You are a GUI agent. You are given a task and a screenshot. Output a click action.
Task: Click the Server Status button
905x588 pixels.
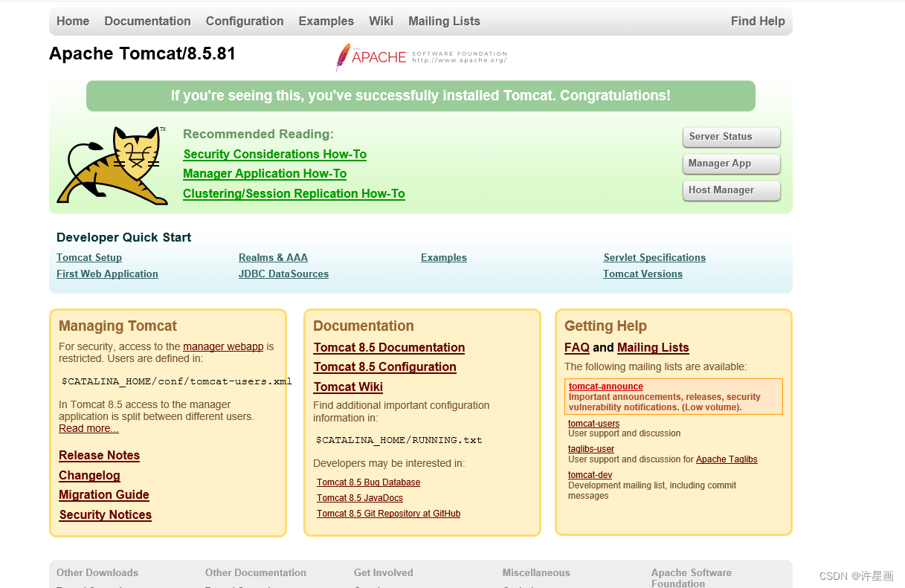[732, 137]
